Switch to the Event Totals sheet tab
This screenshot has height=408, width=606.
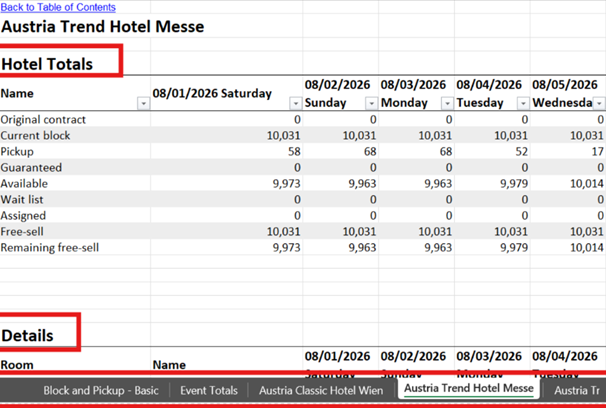[x=209, y=390]
